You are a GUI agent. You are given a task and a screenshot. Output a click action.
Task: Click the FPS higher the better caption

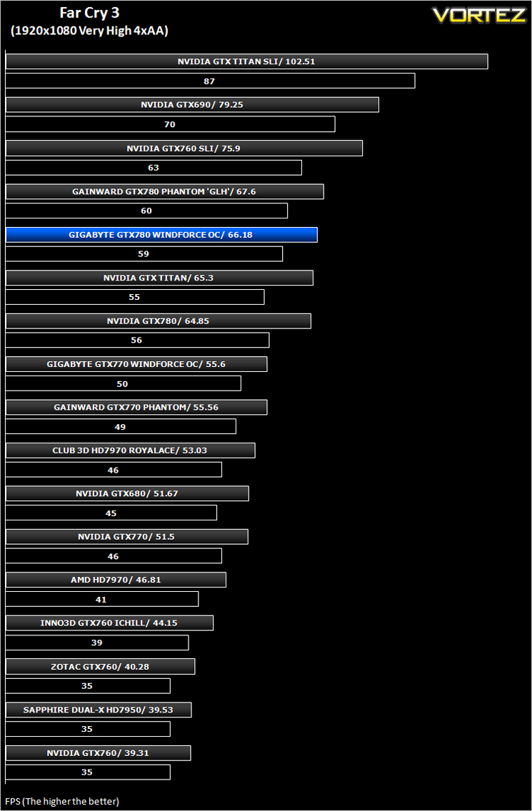click(62, 801)
